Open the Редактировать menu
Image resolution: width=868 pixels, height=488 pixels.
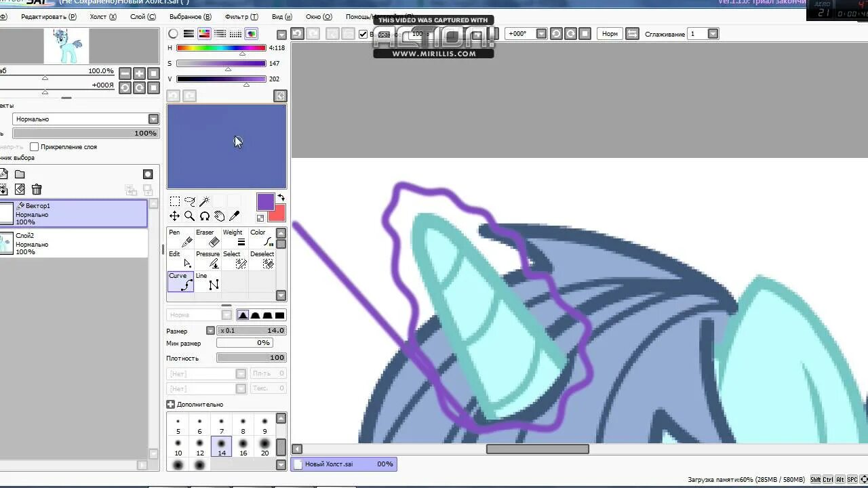click(48, 16)
